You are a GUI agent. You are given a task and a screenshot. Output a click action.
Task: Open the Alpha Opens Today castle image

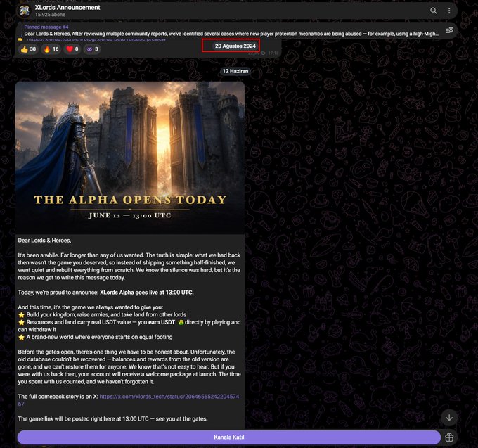click(x=130, y=158)
